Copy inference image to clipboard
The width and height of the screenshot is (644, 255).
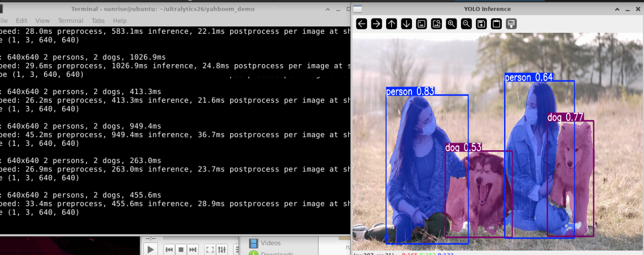(x=496, y=23)
